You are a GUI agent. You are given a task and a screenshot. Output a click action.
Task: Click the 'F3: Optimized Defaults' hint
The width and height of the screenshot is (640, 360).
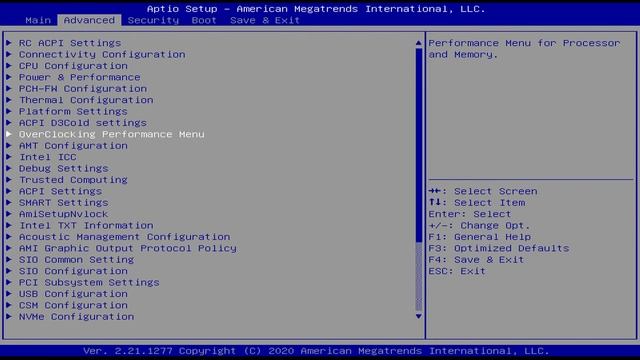tap(498, 248)
